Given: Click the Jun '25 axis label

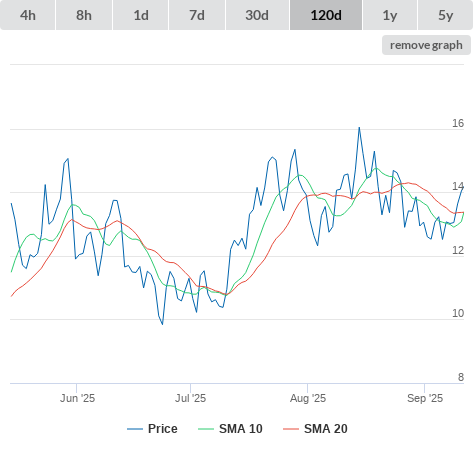Looking at the screenshot, I should tap(77, 398).
